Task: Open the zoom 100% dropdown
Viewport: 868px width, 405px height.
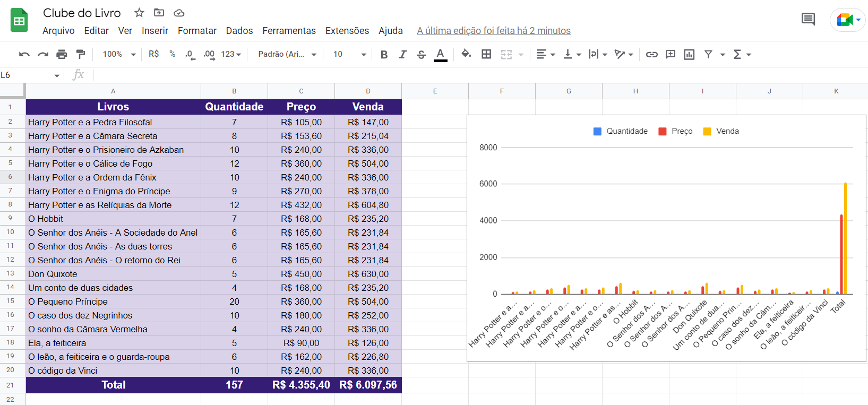Action: 119,54
